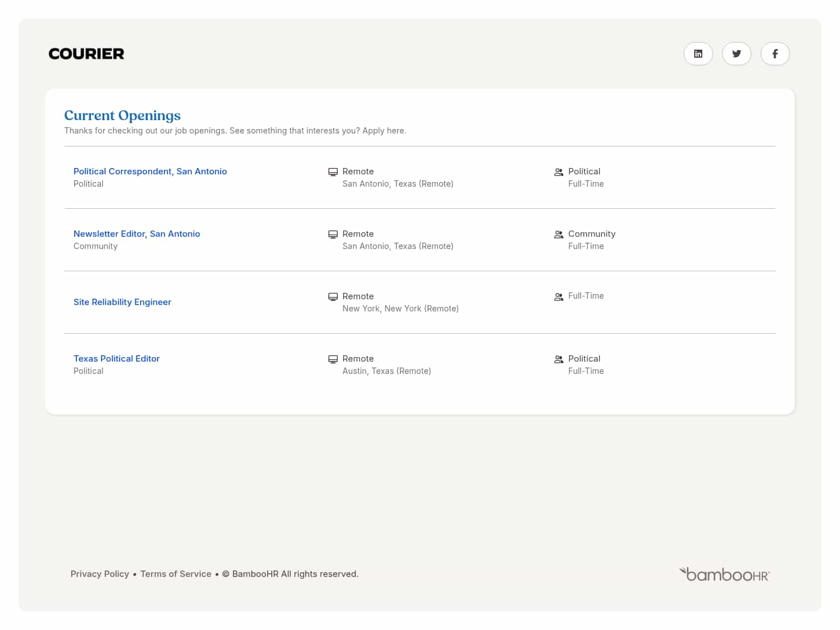Screen dimensions: 840x630
Task: View the Site Reliability Engineer opening
Action: pos(122,302)
